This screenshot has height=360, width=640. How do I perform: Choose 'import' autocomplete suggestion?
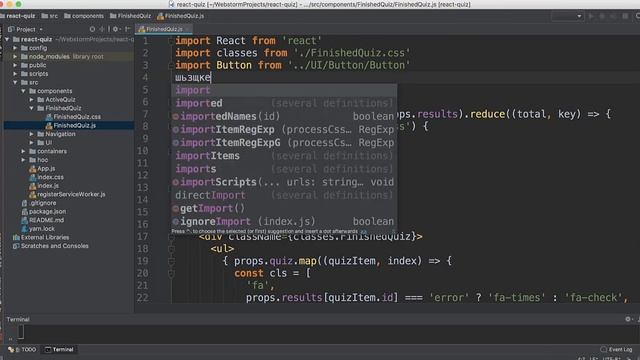coord(284,90)
